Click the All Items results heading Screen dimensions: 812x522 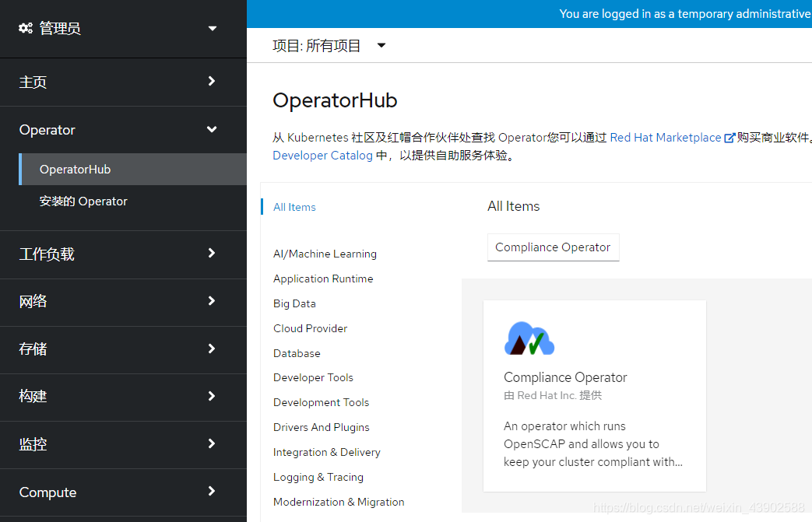(513, 206)
